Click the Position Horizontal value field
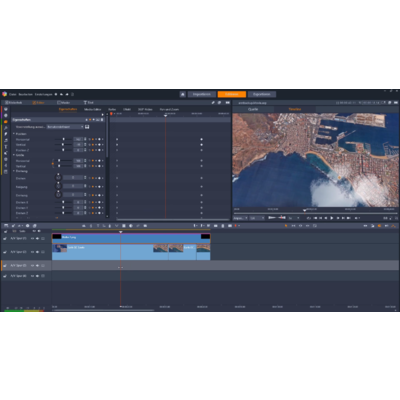400x400 pixels. pos(78,139)
